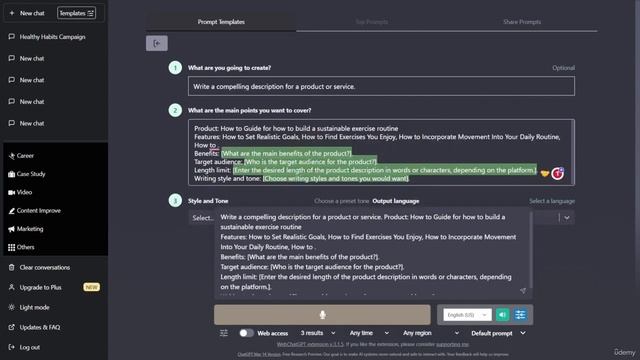Click the red circular badge icon in the main points box
The height and width of the screenshot is (360, 640).
pyautogui.click(x=558, y=173)
